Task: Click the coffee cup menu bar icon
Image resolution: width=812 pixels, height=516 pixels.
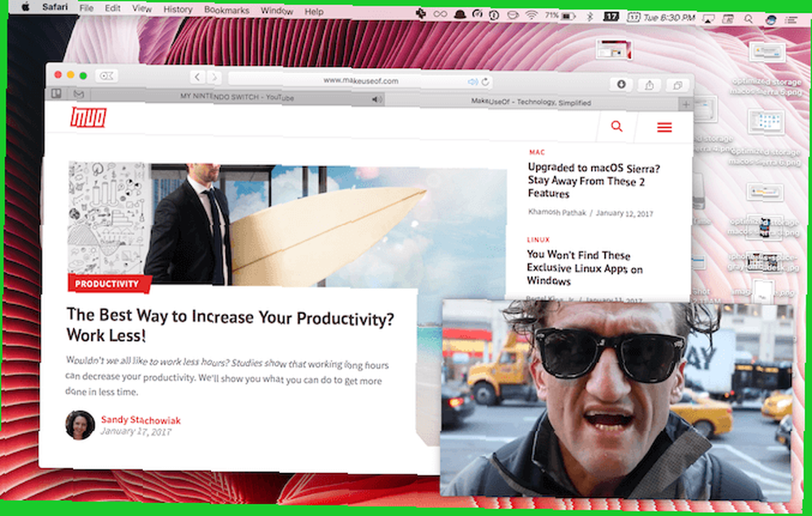Action: tap(512, 15)
